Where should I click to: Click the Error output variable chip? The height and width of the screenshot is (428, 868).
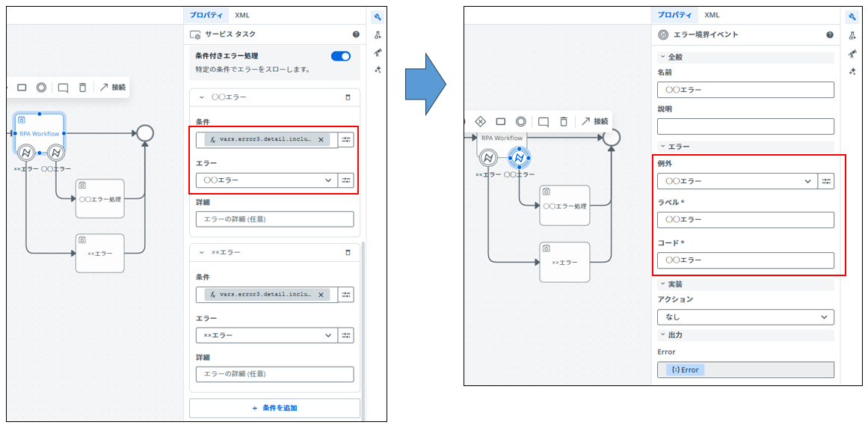click(685, 370)
